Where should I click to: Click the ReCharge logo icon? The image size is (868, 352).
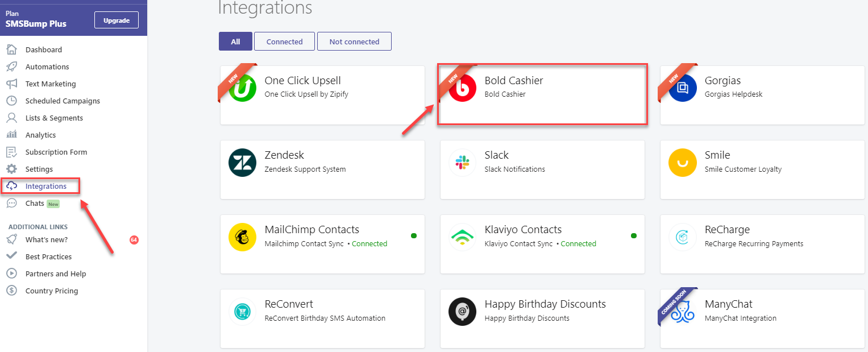click(x=683, y=237)
